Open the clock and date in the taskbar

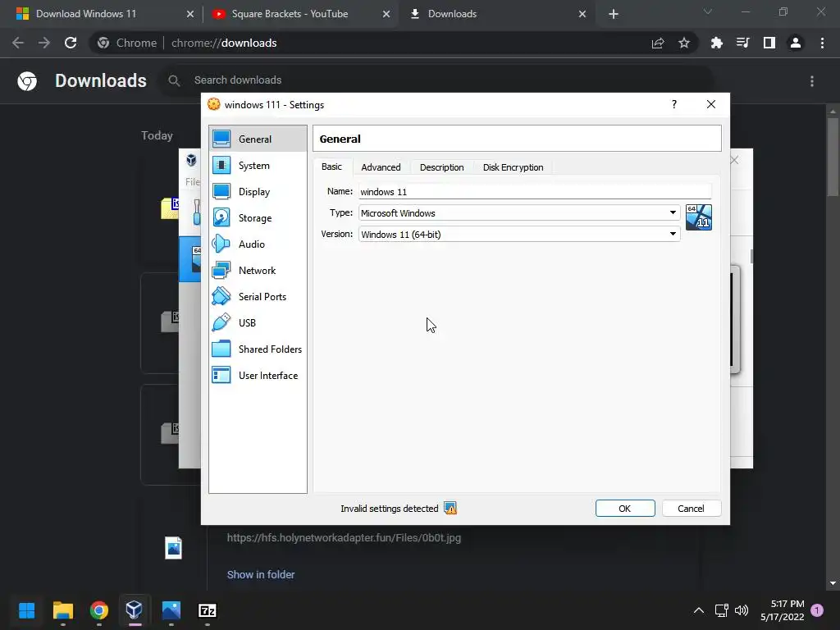(782, 610)
